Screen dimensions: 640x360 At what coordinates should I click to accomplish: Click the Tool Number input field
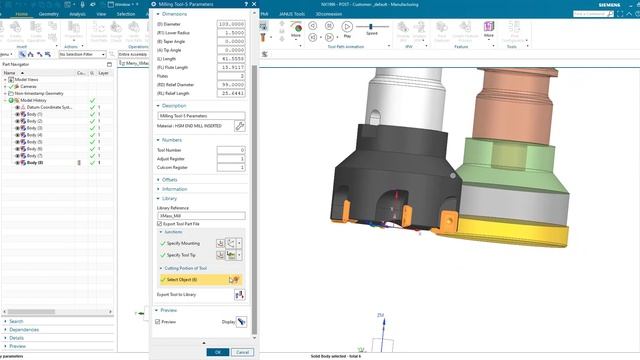click(x=231, y=150)
